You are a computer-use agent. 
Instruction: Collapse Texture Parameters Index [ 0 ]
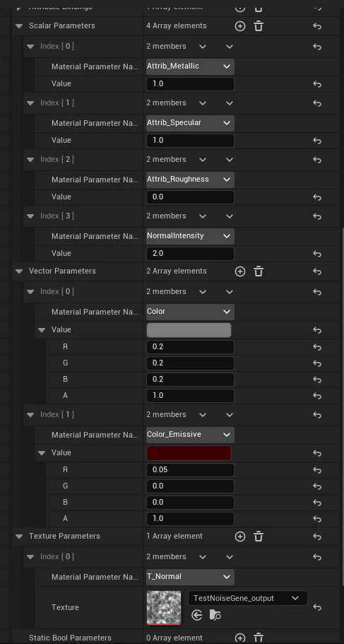tap(30, 557)
